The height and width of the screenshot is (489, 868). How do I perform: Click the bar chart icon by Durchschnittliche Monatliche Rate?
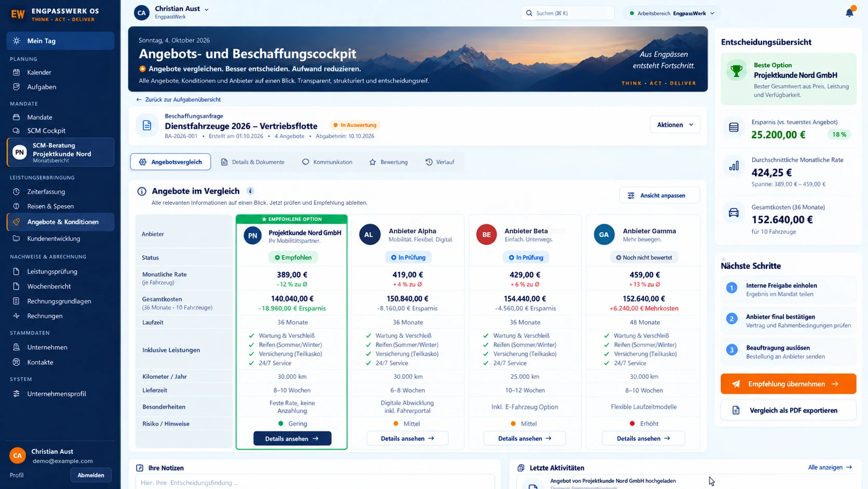coord(734,166)
